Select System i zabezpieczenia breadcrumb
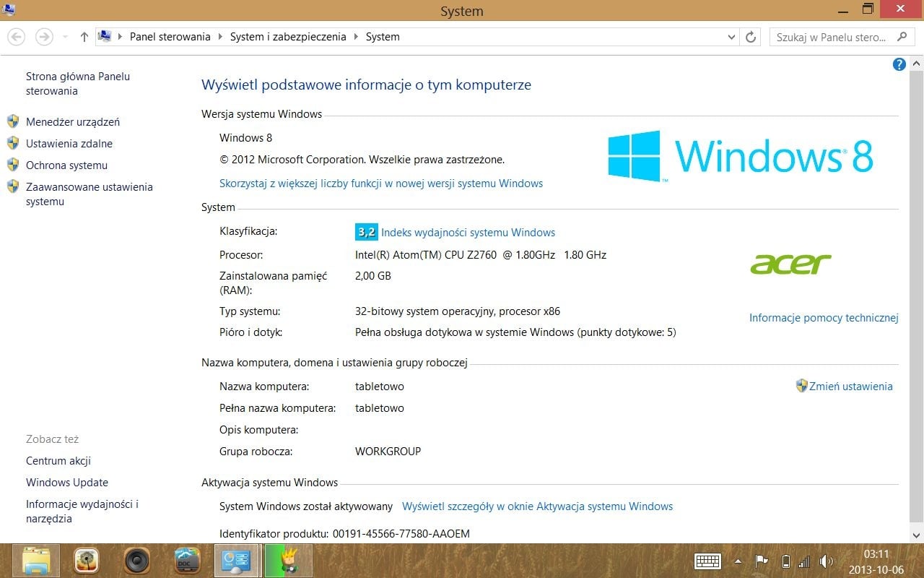The width and height of the screenshot is (924, 578). pyautogui.click(x=288, y=37)
